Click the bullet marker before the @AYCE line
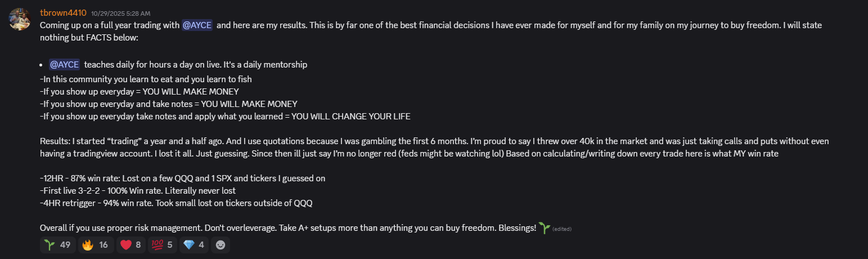Image resolution: width=868 pixels, height=259 pixels. pos(42,65)
